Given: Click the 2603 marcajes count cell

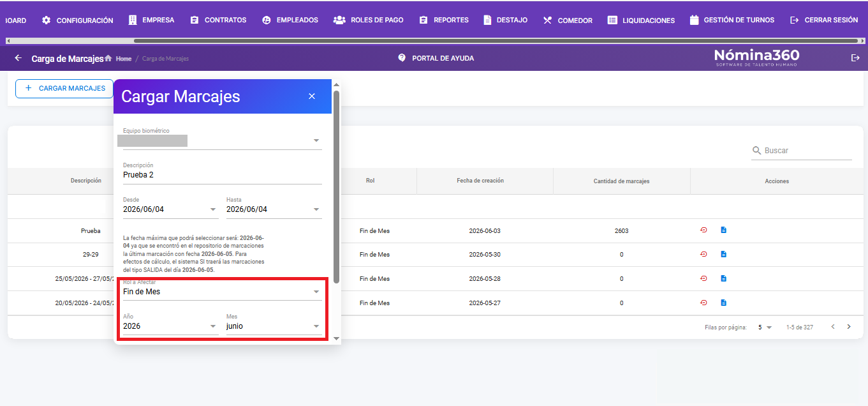Looking at the screenshot, I should pyautogui.click(x=621, y=231).
